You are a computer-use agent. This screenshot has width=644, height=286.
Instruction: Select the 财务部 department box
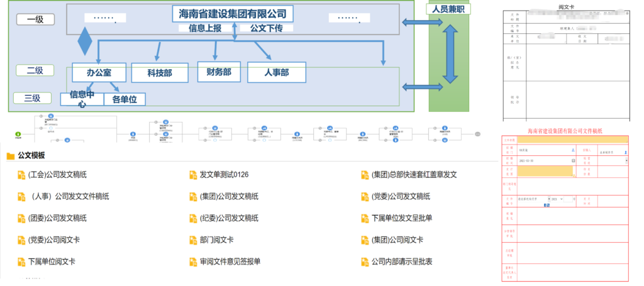[x=219, y=72]
